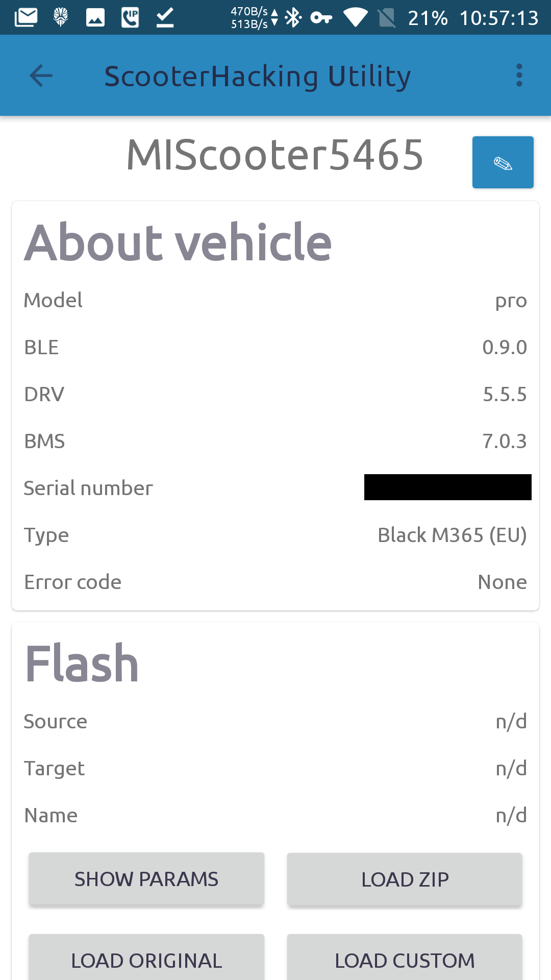Click the LOAD CUSTOM button
Screen dimensions: 551x980
[405, 959]
